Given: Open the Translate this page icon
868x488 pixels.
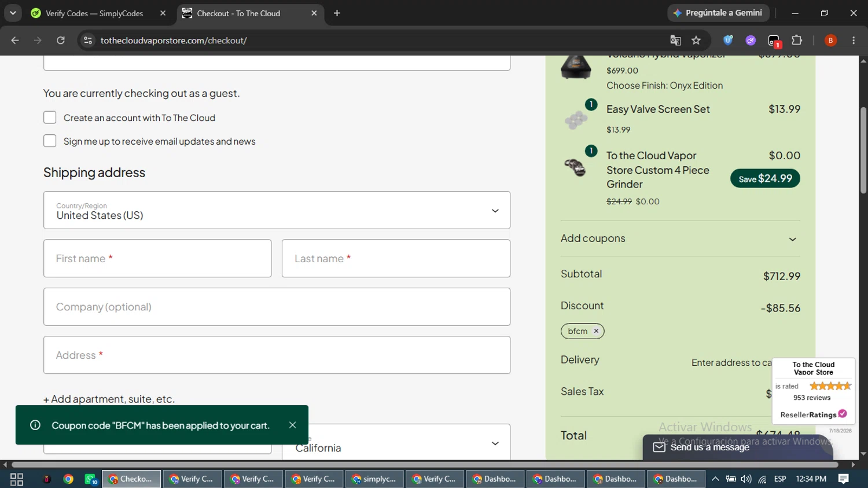Looking at the screenshot, I should coord(675,41).
